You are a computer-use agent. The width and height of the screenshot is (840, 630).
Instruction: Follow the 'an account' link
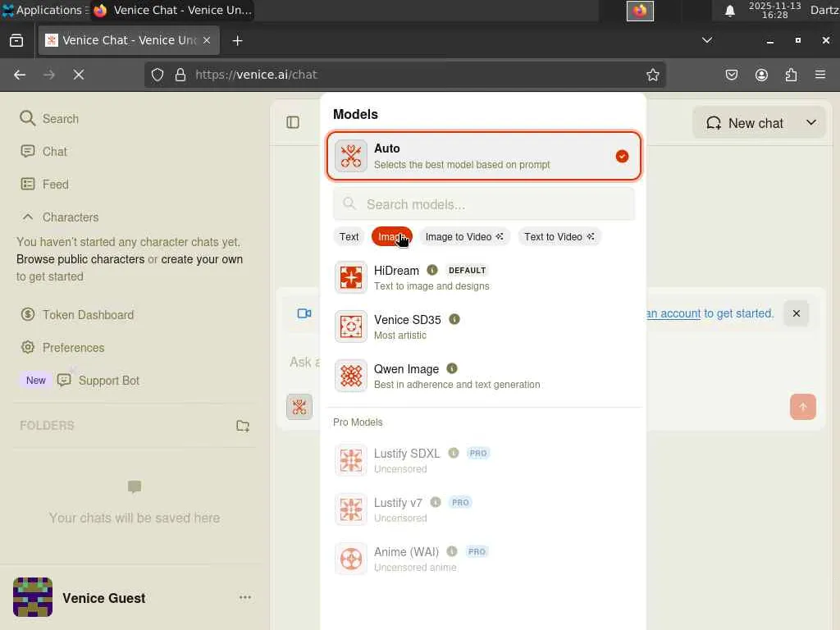[x=673, y=313]
